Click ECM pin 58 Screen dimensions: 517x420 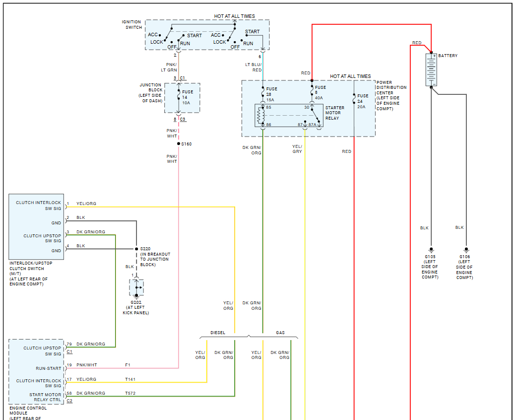(x=69, y=393)
